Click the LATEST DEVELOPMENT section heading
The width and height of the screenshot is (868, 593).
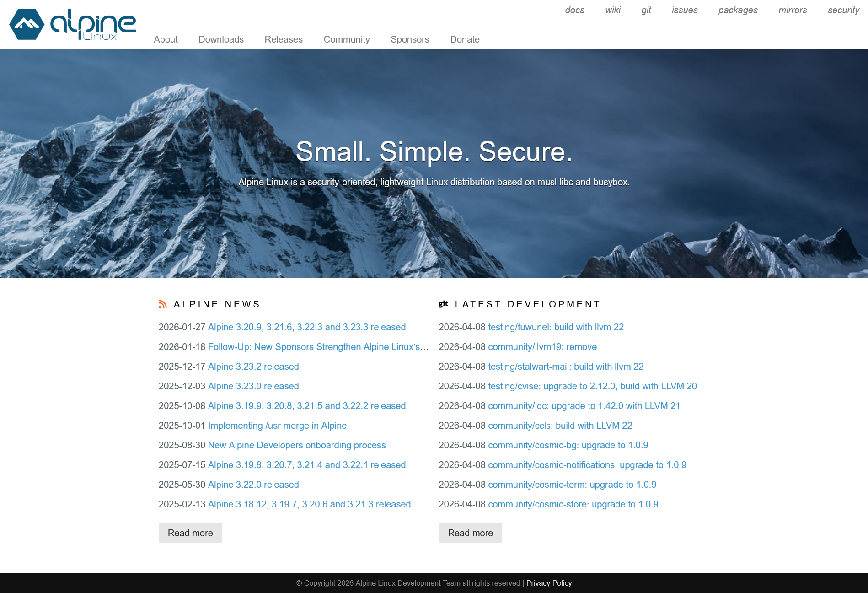527,304
